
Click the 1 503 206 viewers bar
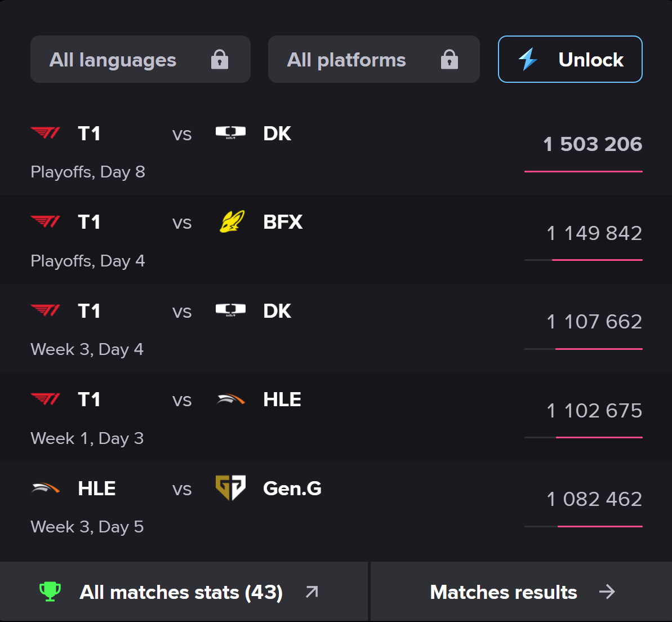(584, 171)
